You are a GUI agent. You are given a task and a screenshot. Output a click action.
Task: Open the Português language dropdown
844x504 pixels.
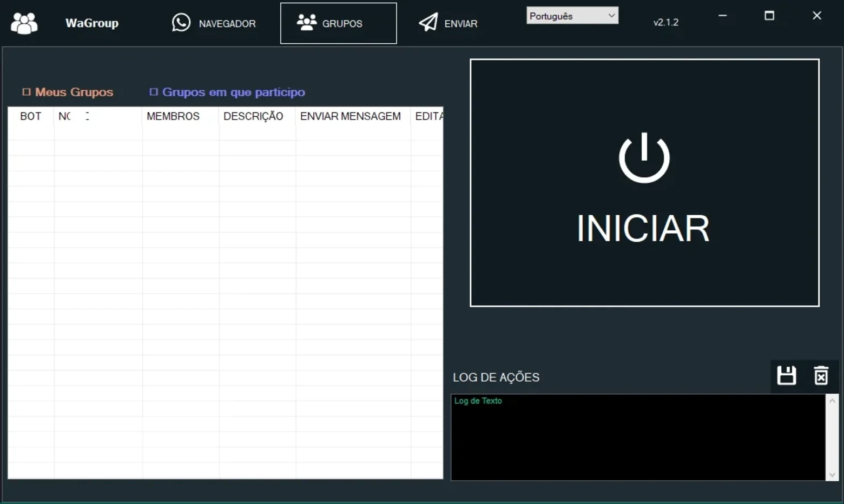(x=572, y=16)
